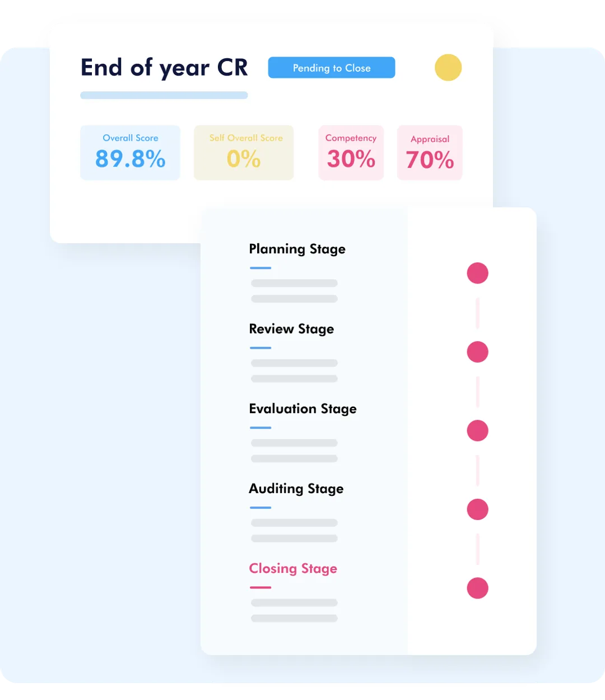The height and width of the screenshot is (700, 605).
Task: Select the Auditing Stage timeline dot
Action: coord(477,509)
